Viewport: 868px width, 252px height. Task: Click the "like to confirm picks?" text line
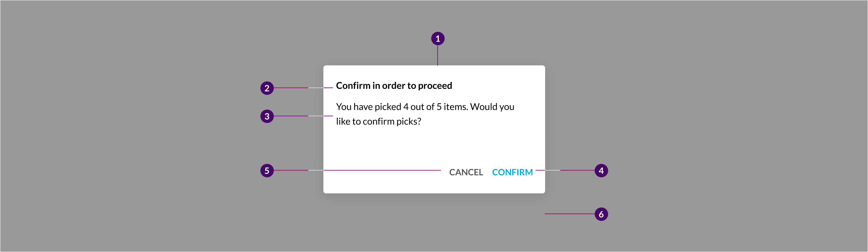click(x=378, y=121)
